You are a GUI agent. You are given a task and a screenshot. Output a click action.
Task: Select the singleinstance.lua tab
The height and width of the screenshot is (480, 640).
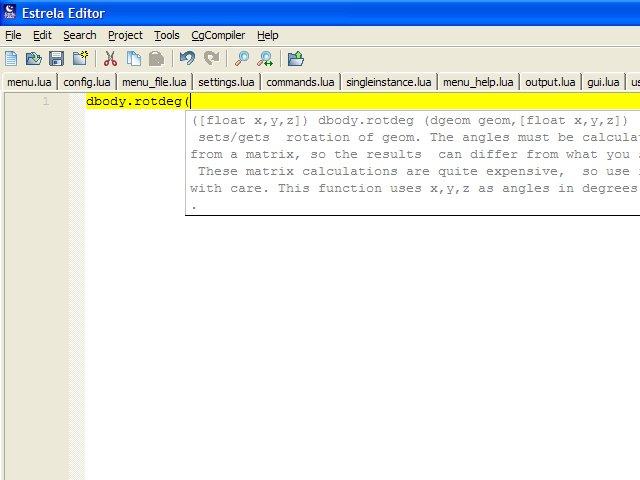388,82
